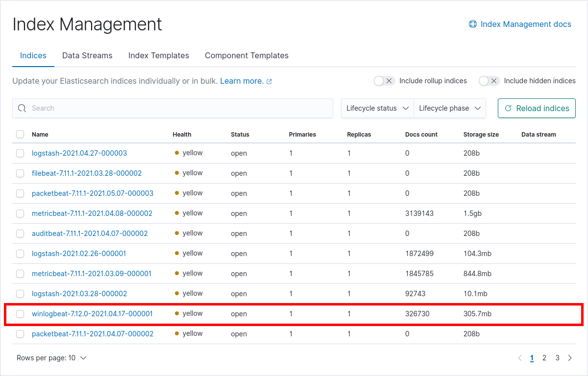Open the Index Templates tab
This screenshot has width=588, height=376.
point(159,55)
